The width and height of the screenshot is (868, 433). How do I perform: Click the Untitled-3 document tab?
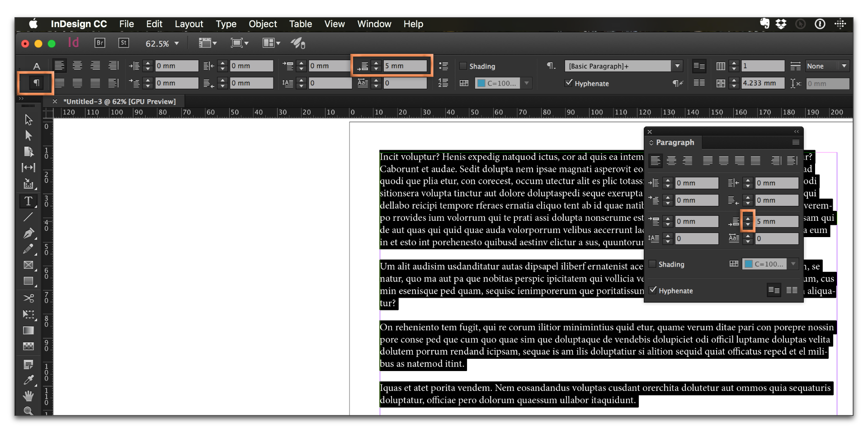click(x=120, y=101)
